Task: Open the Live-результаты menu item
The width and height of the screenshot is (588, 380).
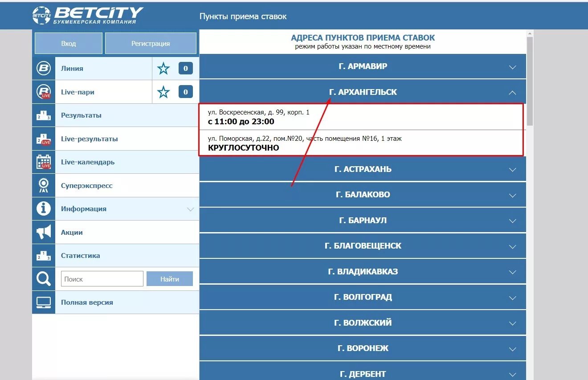Action: [x=127, y=139]
